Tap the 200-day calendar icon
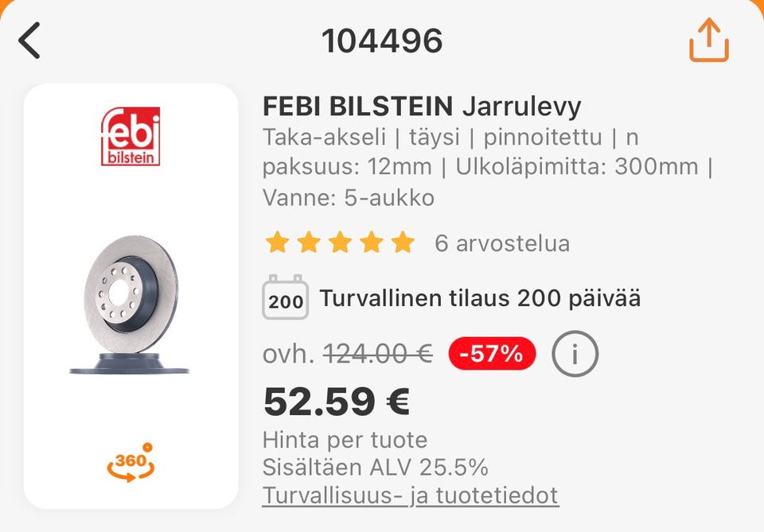764x532 pixels. pyautogui.click(x=286, y=297)
